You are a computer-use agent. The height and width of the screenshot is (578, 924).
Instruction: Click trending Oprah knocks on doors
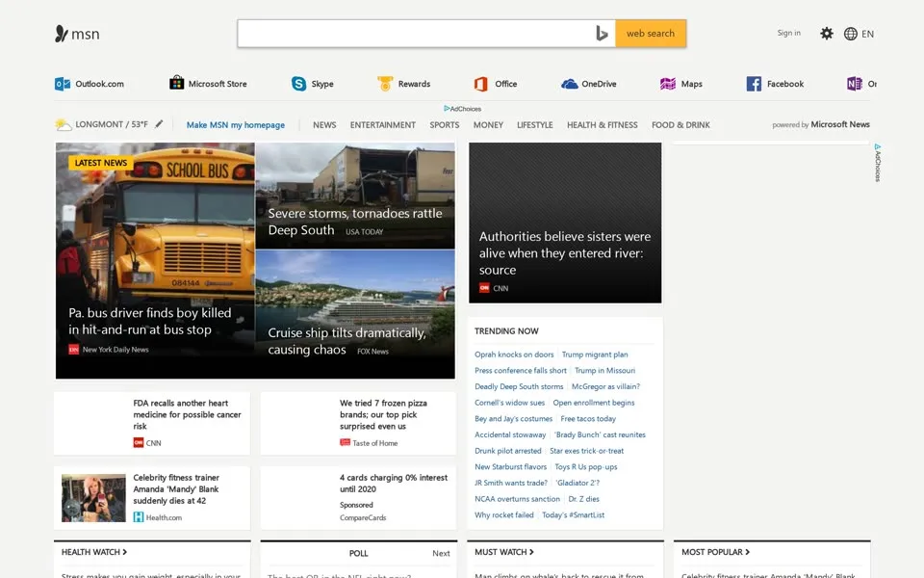514,355
